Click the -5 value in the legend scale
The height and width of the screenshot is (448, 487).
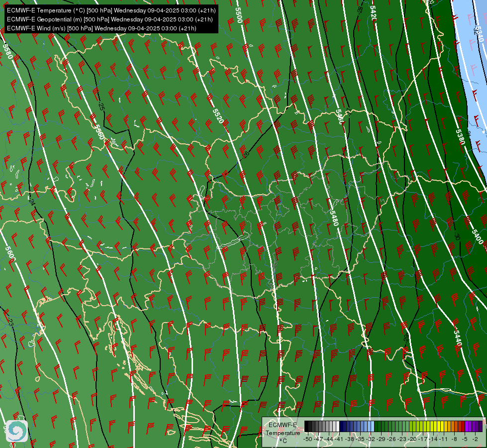465,439
